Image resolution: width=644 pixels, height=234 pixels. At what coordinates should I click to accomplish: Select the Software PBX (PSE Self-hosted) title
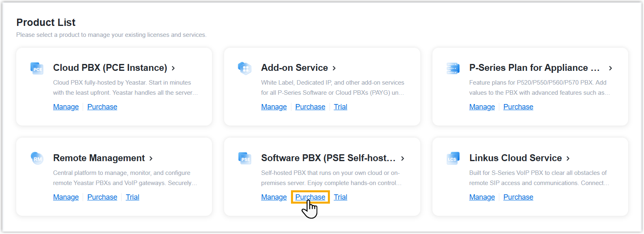(328, 158)
